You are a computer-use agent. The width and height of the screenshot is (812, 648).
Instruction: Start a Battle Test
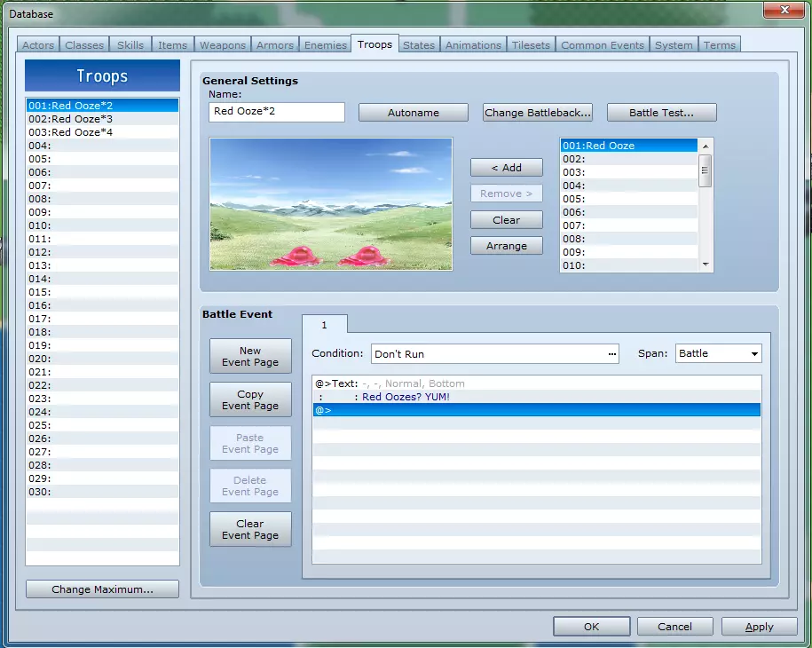(661, 113)
